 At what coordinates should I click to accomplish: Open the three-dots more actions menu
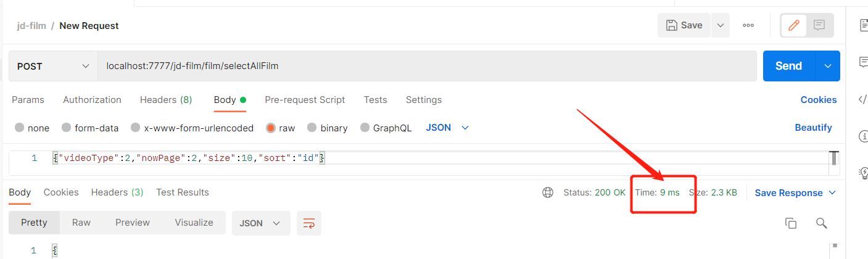[x=748, y=25]
